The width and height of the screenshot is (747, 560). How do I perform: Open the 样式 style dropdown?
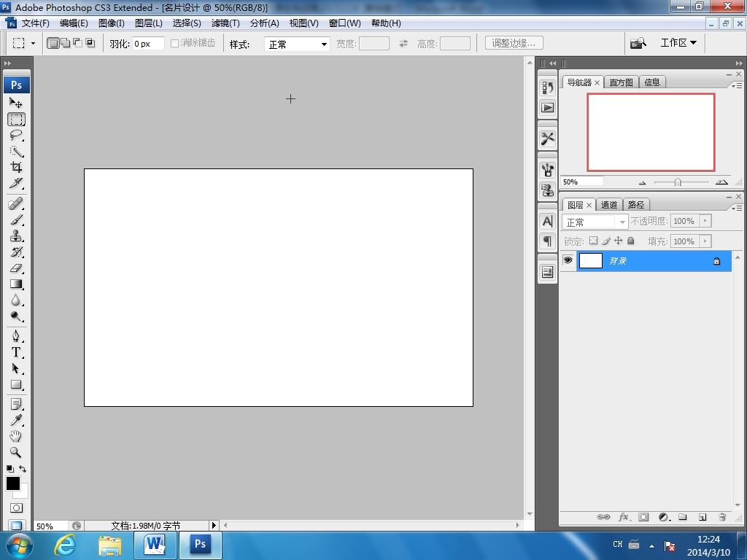[297, 44]
